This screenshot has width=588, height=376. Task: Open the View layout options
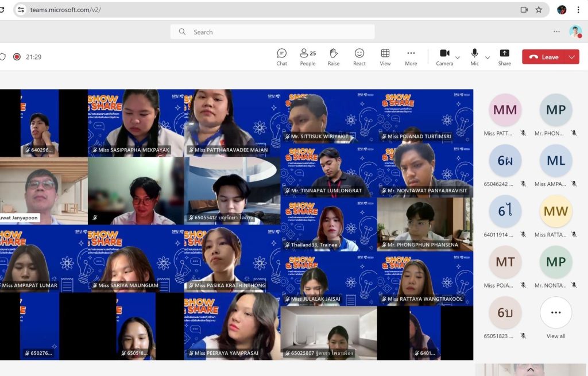[385, 57]
